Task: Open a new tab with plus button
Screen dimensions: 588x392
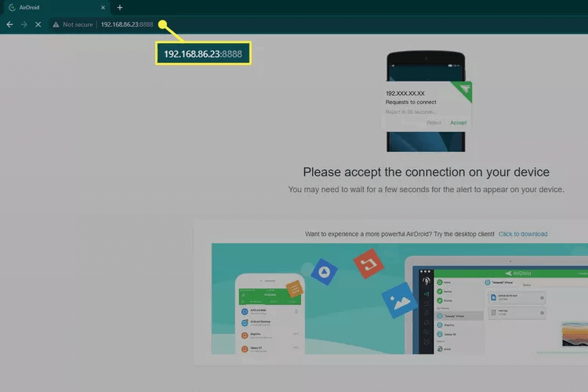Action: pos(120,7)
